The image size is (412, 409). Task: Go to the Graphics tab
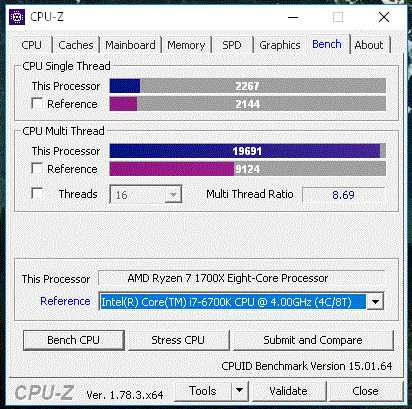[280, 45]
